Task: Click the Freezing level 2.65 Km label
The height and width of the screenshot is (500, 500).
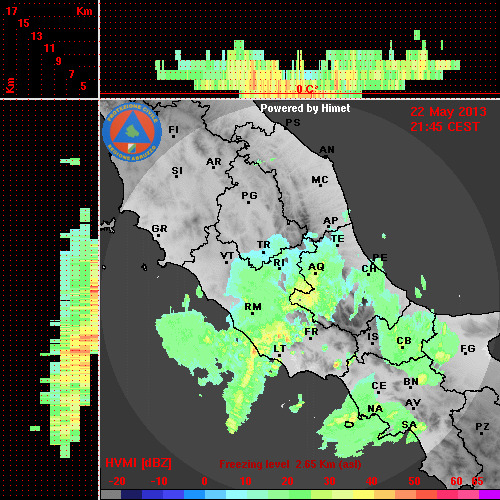Action: (290, 464)
